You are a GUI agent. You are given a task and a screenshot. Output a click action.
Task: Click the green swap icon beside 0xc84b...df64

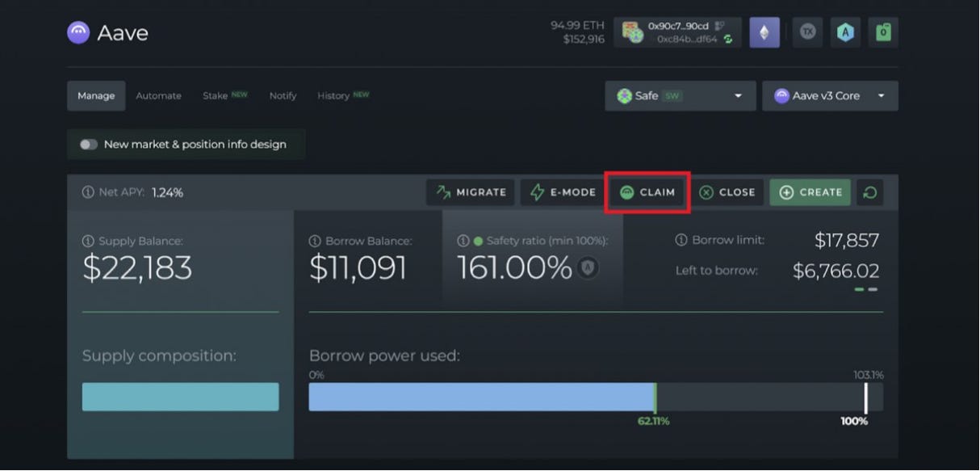(728, 39)
